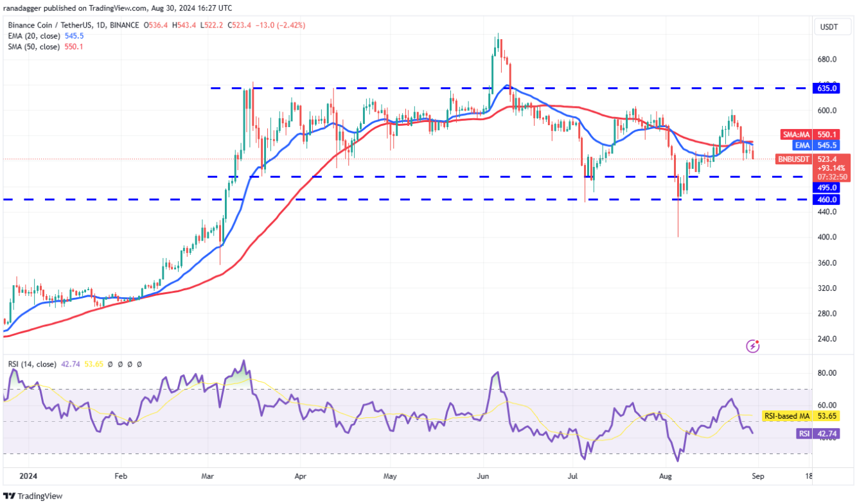Click the May label on time axis

(391, 477)
